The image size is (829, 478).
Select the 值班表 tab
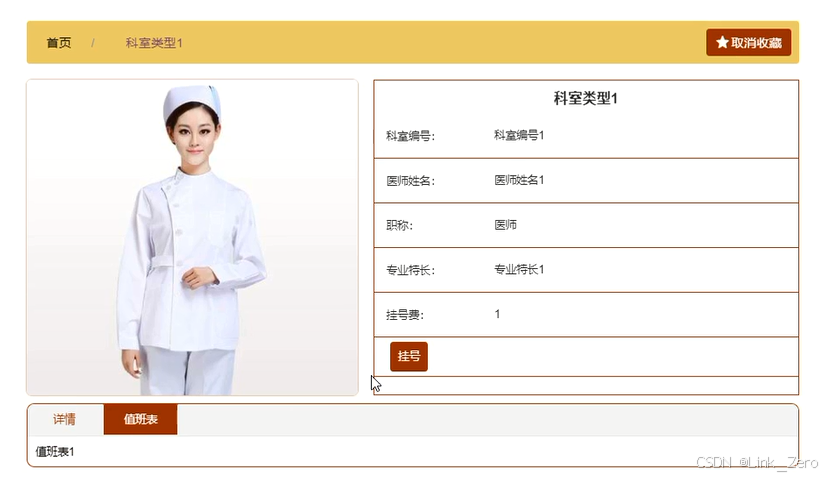coord(141,419)
